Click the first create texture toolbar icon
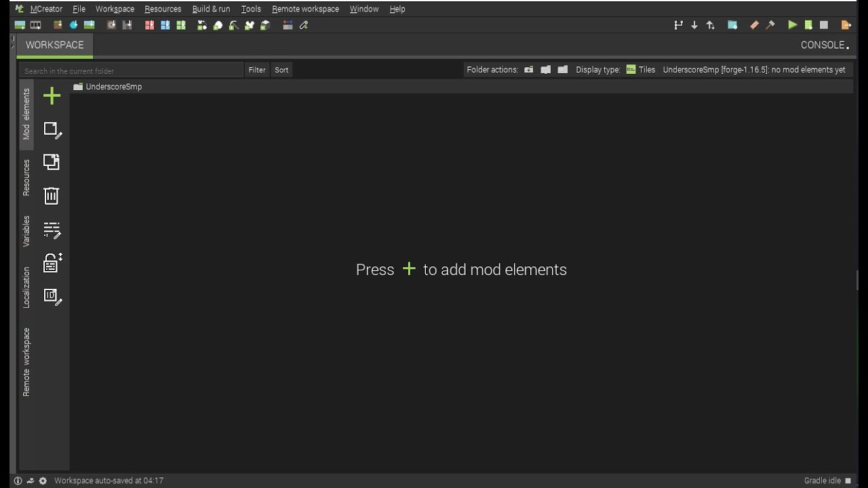 point(20,25)
